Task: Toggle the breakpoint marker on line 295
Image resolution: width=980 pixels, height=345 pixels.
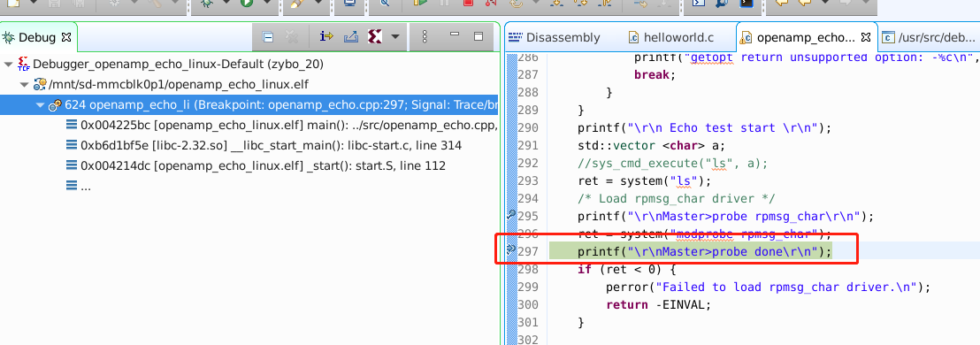Action: tap(510, 216)
